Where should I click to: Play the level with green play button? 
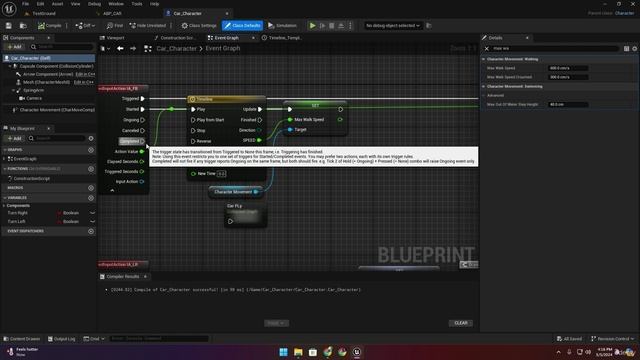click(x=313, y=26)
